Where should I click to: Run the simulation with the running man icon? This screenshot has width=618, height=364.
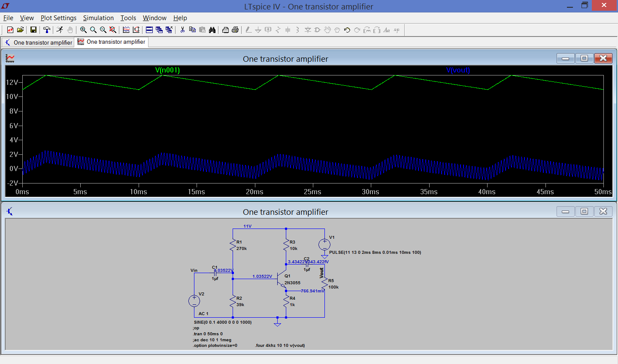pos(60,30)
